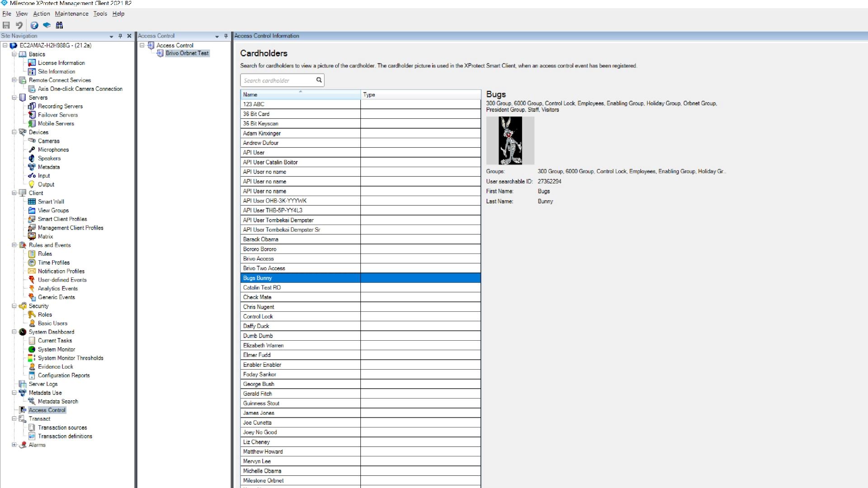Screen dimensions: 868x488
Task: Click the Microphones icon
Action: [x=32, y=150]
